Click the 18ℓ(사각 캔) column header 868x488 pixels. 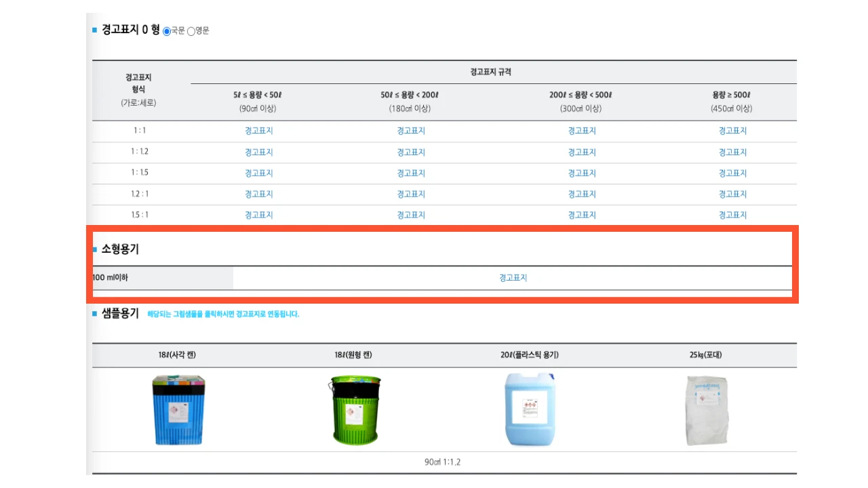(x=177, y=355)
